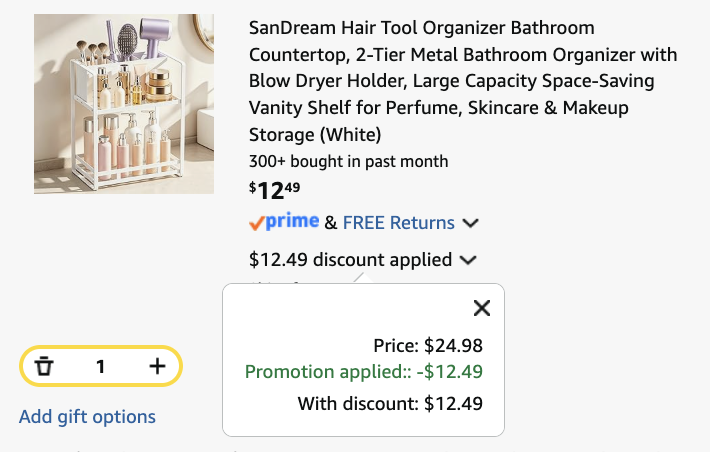Click the green Promotion applied line
The width and height of the screenshot is (710, 452).
pos(364,372)
